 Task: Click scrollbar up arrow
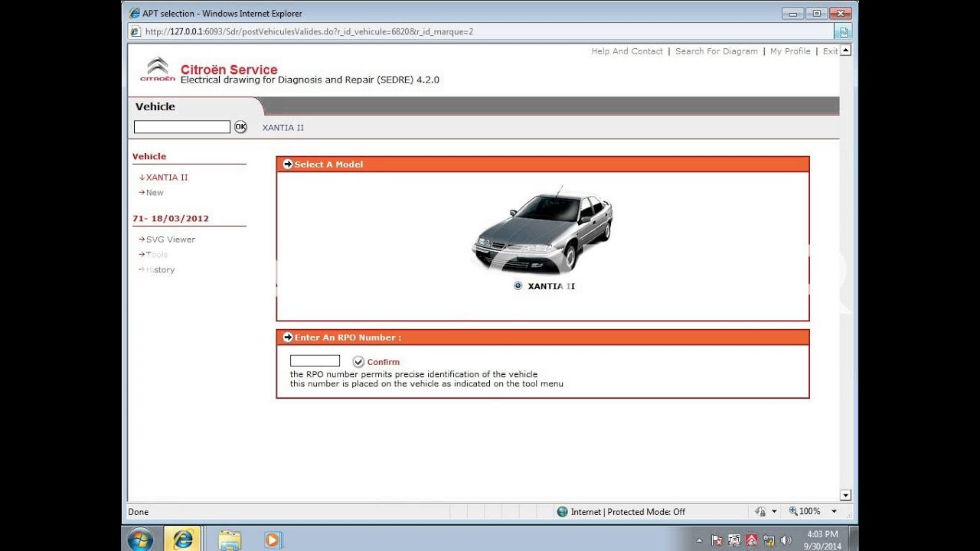(x=845, y=51)
